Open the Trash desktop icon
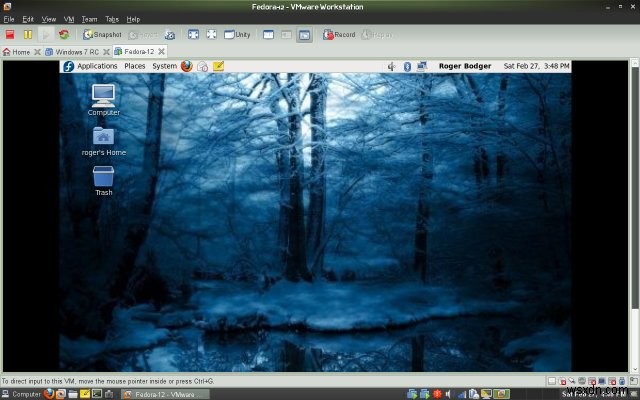640x400 pixels. 103,176
